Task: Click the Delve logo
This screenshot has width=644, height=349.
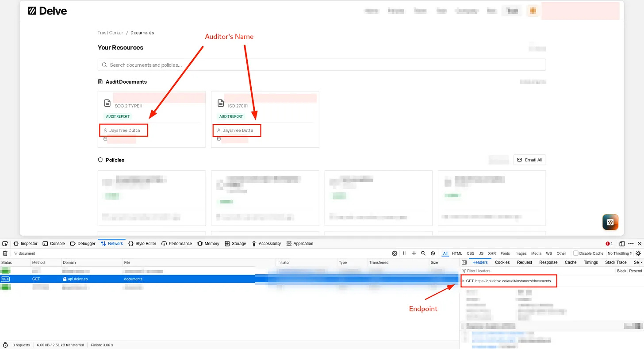Action: click(47, 11)
